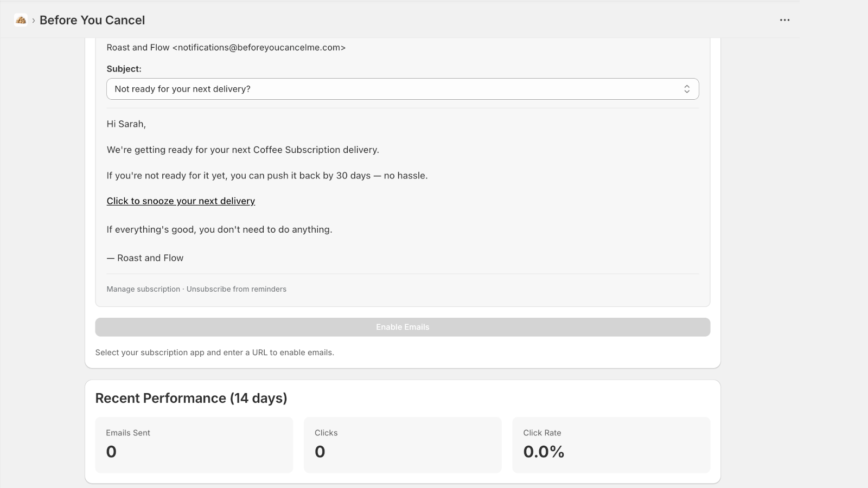Click the 'Click to snooze your next delivery' link
The width and height of the screenshot is (868, 488).
pos(181,201)
